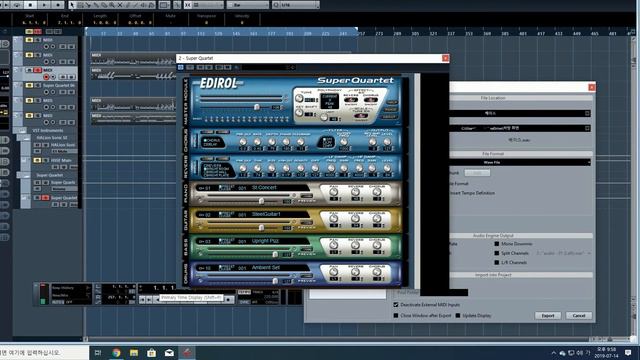Image resolution: width=640 pixels, height=360 pixels.
Task: Click the Tune knob in Master Module
Action: pyautogui.click(x=299, y=98)
